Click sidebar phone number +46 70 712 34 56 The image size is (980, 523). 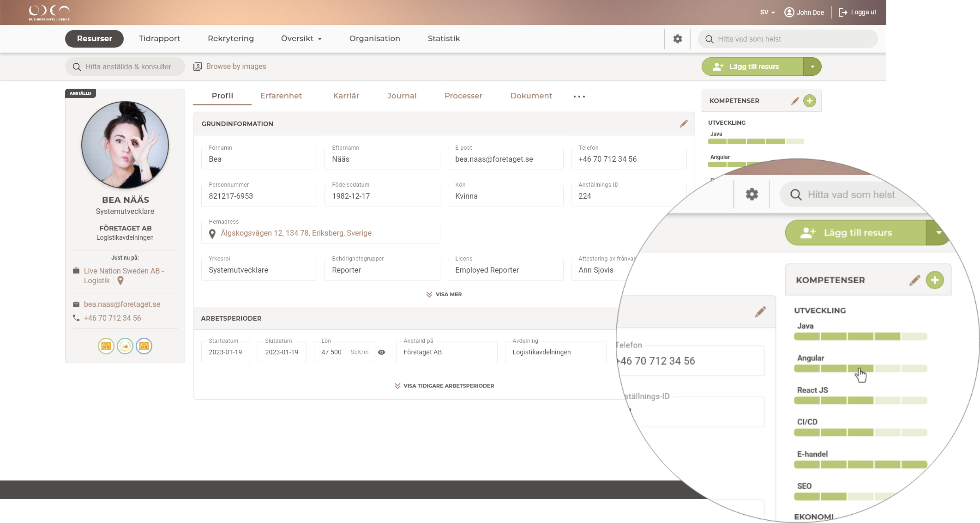click(x=113, y=318)
